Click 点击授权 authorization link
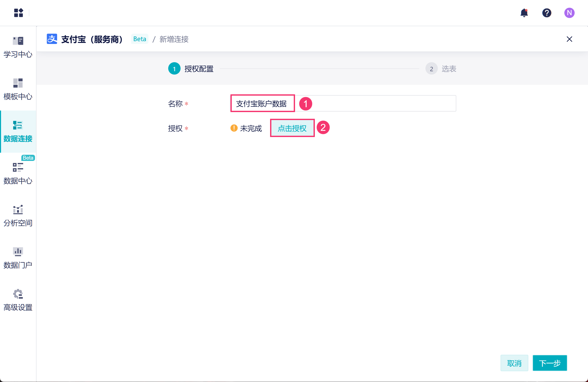The width and height of the screenshot is (588, 382). click(292, 128)
